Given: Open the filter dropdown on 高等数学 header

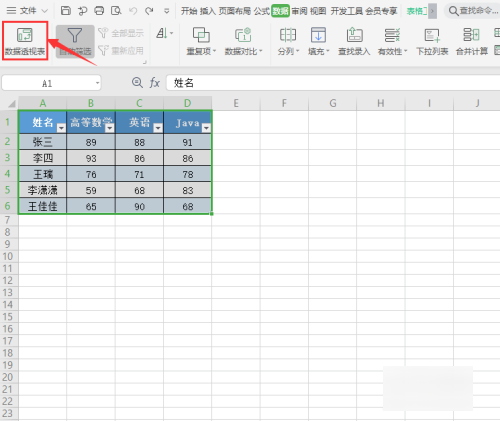Looking at the screenshot, I should pyautogui.click(x=110, y=128).
